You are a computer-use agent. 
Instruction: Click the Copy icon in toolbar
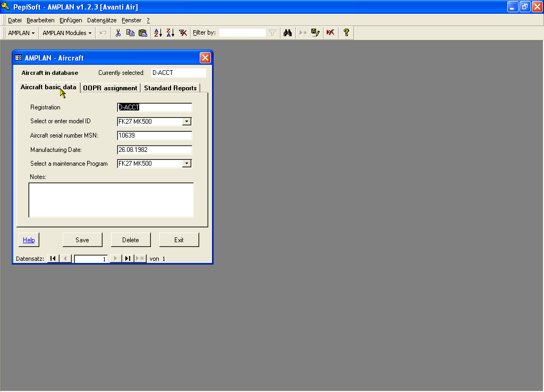tap(130, 33)
